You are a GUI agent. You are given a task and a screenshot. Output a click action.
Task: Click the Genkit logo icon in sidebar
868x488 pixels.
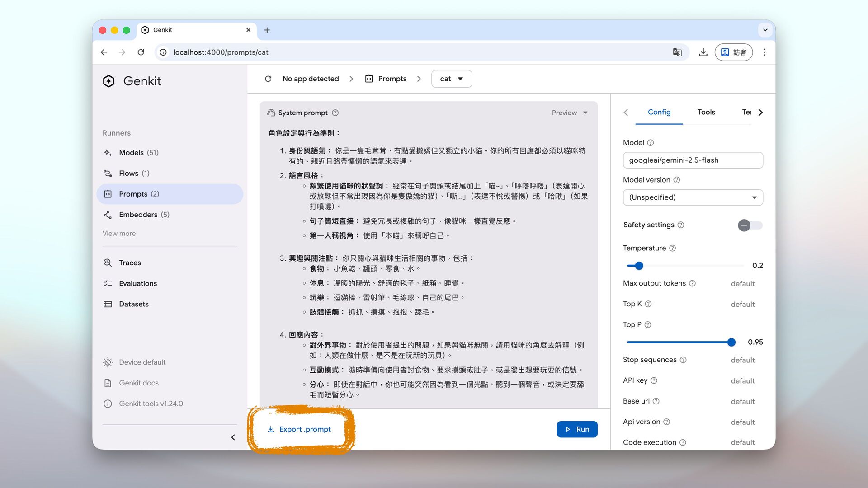(108, 81)
